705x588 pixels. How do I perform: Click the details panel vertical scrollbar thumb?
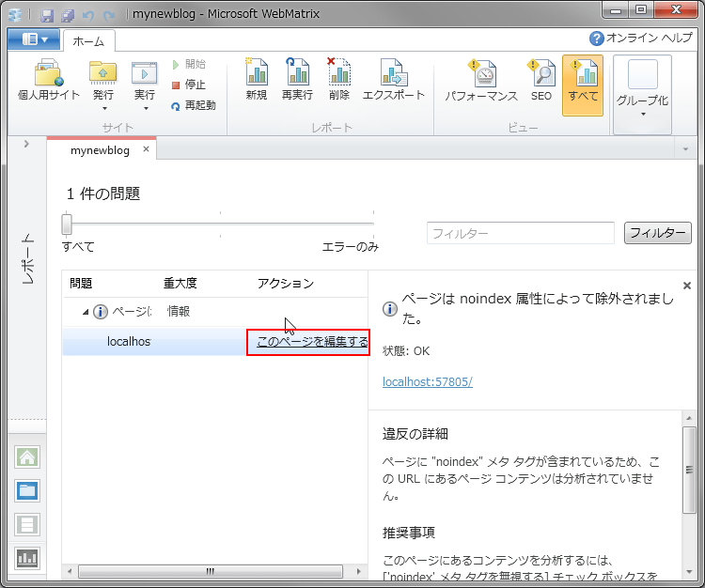[689, 470]
